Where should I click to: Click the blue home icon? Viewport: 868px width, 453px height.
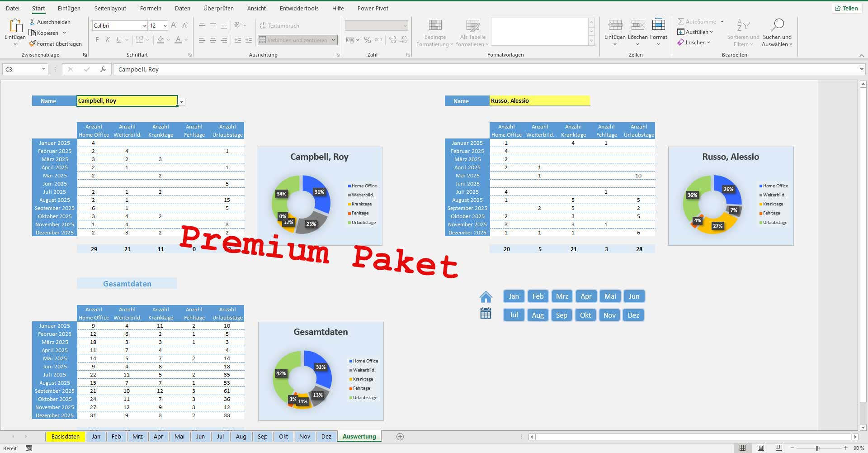[486, 297]
